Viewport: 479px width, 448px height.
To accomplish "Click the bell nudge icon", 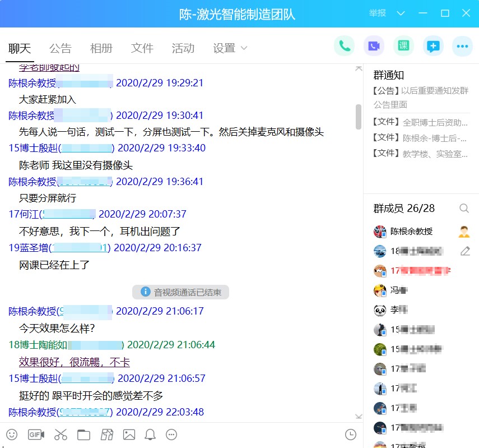I will (149, 435).
